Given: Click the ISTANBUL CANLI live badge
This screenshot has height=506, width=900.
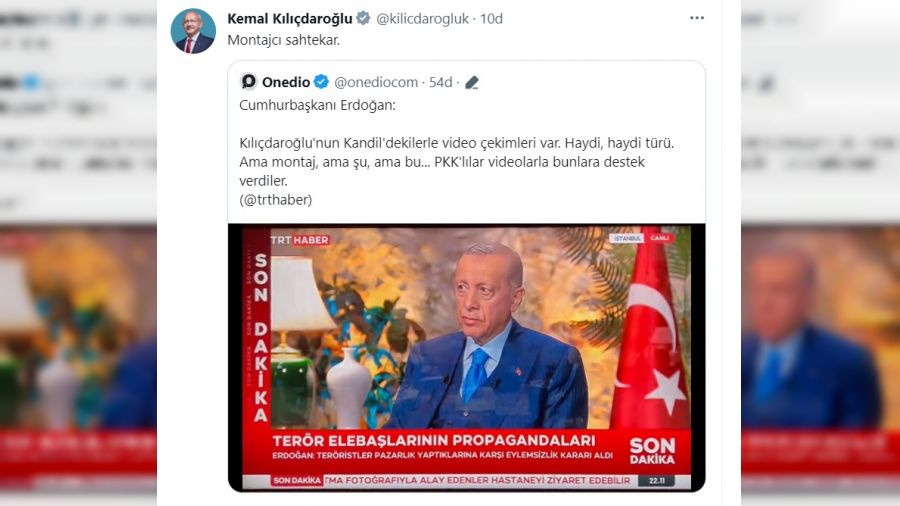Looking at the screenshot, I should [642, 238].
